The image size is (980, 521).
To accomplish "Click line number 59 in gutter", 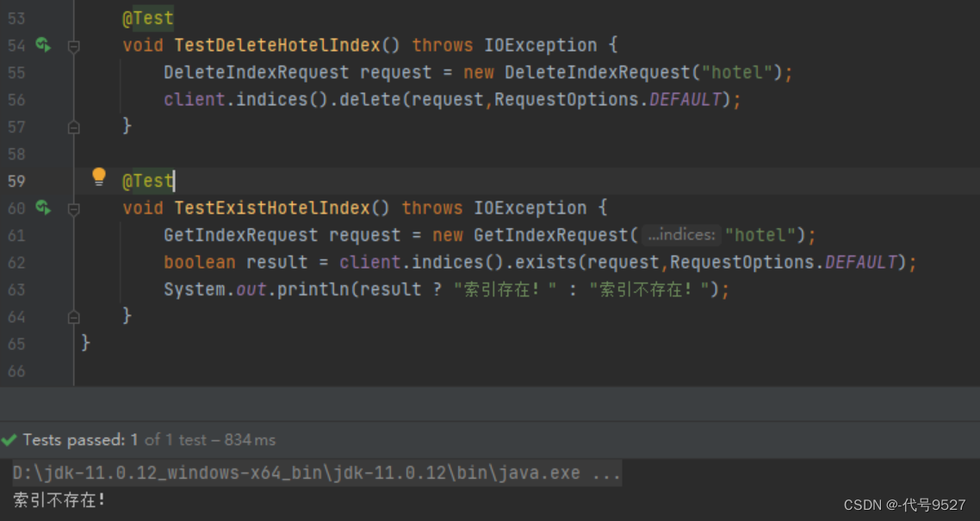I will 16,181.
